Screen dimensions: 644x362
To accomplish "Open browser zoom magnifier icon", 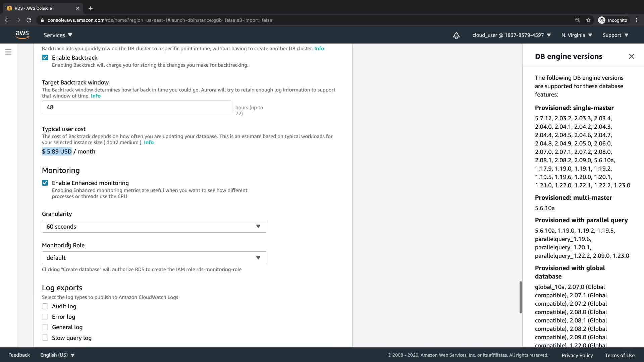I will 577,20.
